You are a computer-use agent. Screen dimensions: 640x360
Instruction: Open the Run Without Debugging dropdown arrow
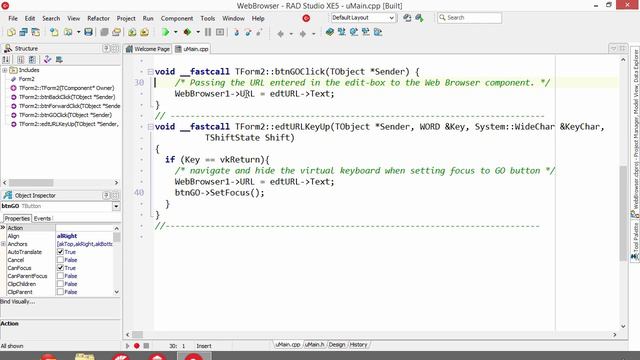click(198, 32)
